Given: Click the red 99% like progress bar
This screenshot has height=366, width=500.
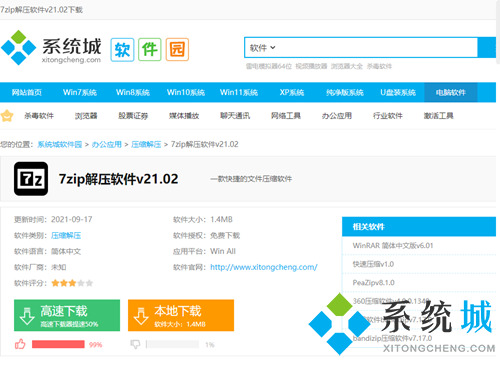Looking at the screenshot, I should click(58, 344).
